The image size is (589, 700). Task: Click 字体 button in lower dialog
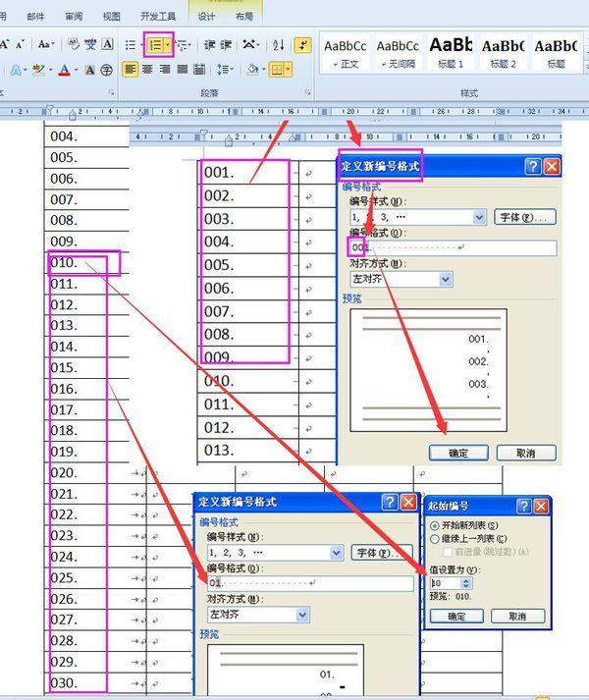[382, 553]
